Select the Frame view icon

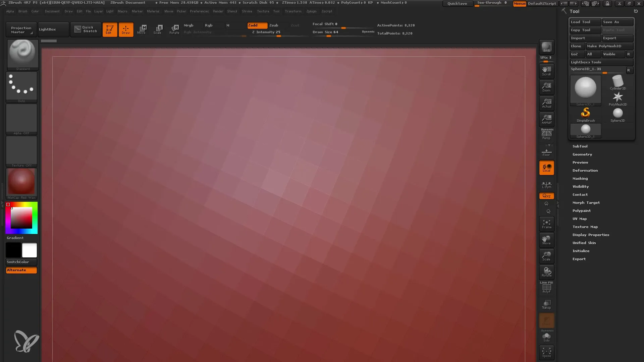(x=547, y=224)
